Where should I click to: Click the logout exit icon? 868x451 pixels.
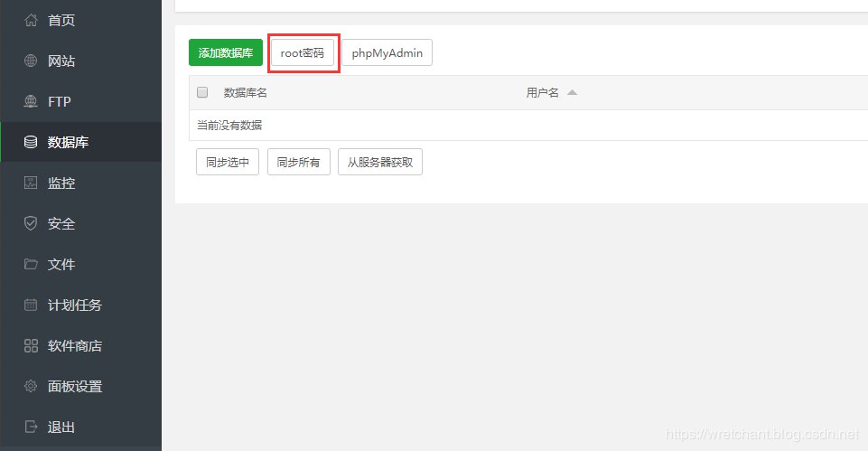31,427
